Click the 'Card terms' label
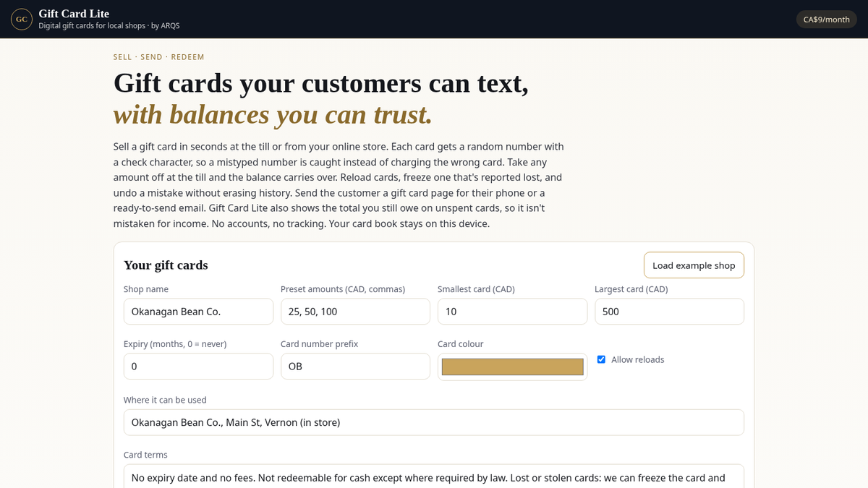The image size is (868, 488). (145, 455)
